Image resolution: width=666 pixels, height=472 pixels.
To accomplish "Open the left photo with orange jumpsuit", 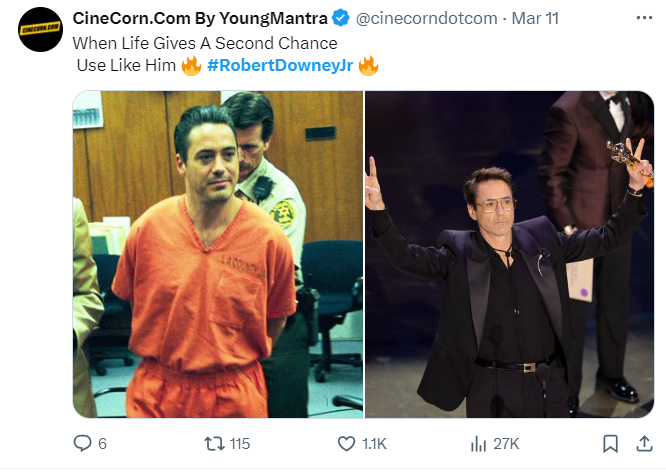I will (218, 254).
